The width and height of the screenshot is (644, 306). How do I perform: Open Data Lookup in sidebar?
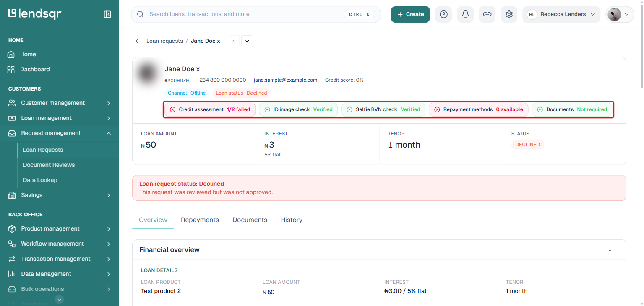click(40, 180)
